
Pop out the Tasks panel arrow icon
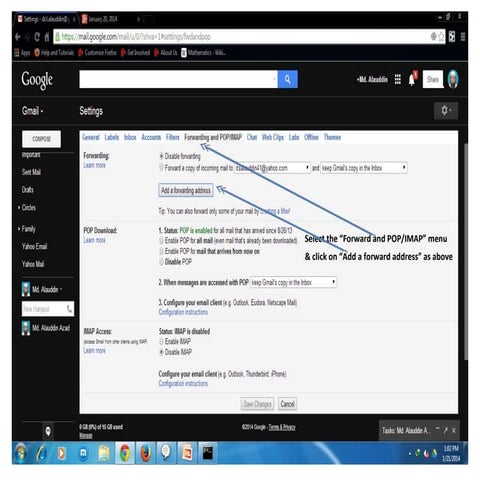(x=446, y=430)
